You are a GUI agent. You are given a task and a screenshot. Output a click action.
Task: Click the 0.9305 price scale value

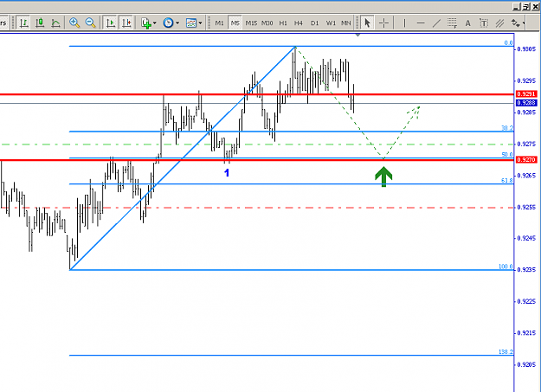[526, 49]
